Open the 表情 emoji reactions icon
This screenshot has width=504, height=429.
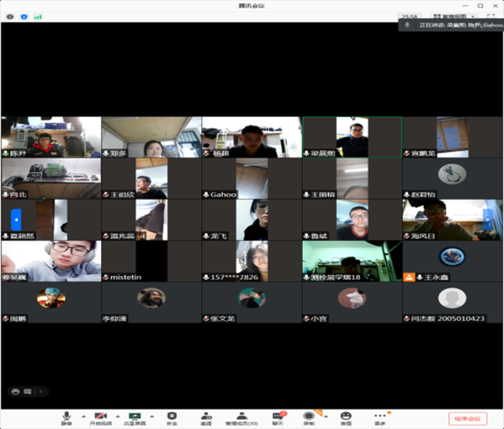point(346,419)
